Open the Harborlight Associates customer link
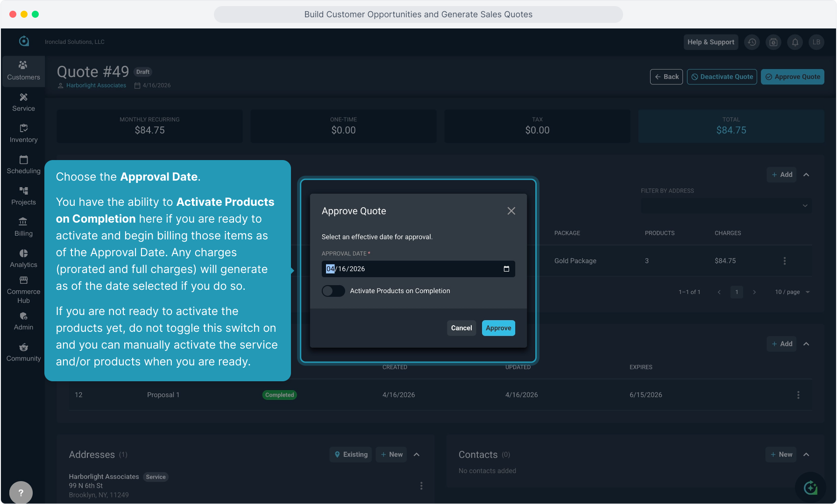837x504 pixels. (x=96, y=85)
